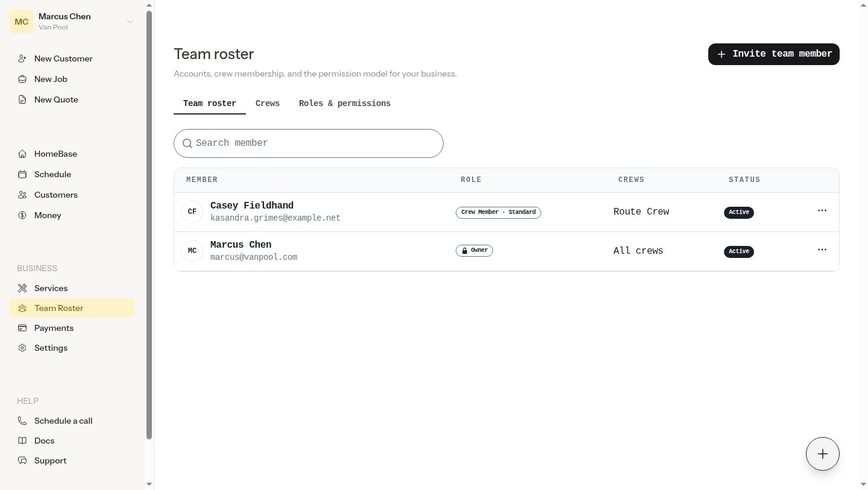868x490 pixels.
Task: Click Marcus Chen's Active status badge
Action: [x=739, y=251]
